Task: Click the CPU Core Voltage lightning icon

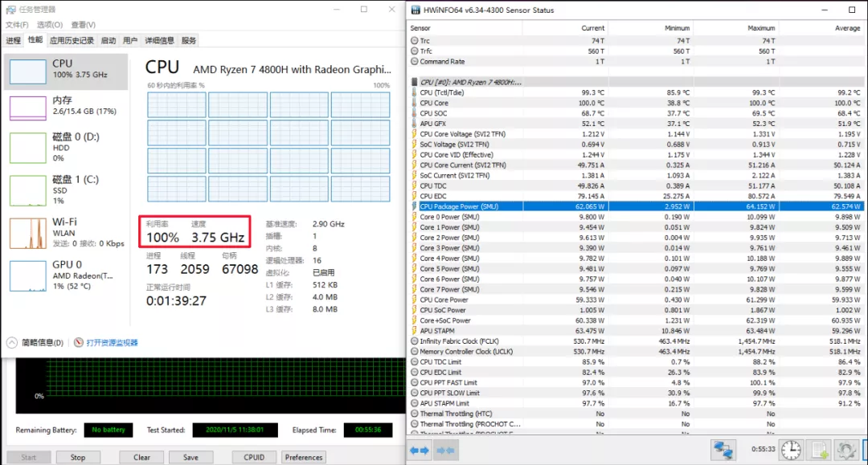Action: (x=414, y=134)
